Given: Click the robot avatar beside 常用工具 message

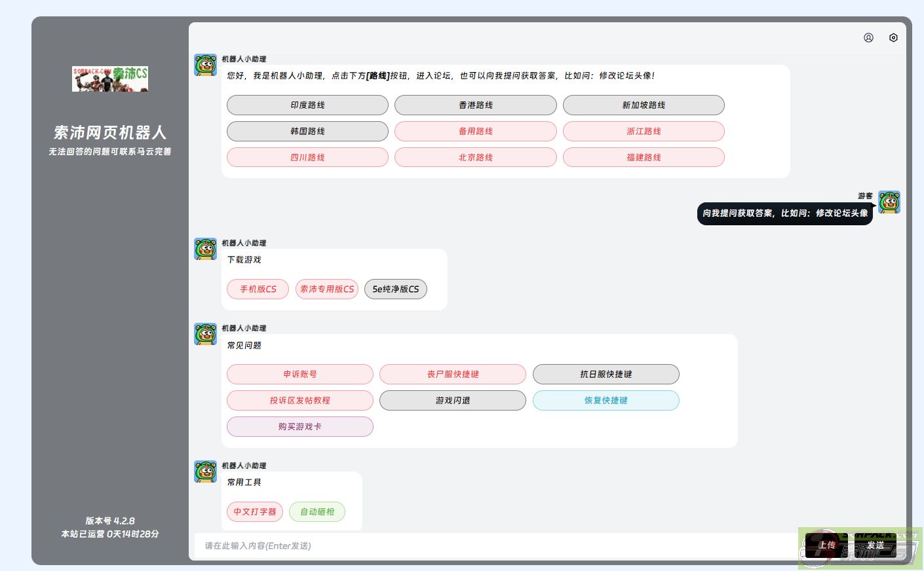Looking at the screenshot, I should tap(205, 472).
